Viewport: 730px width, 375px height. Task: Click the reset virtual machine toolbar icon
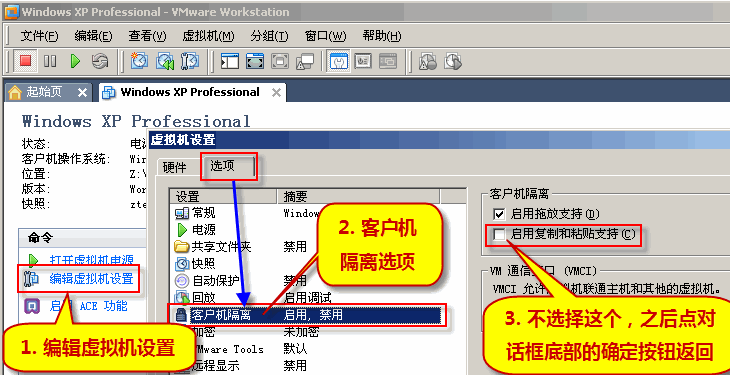[100, 61]
